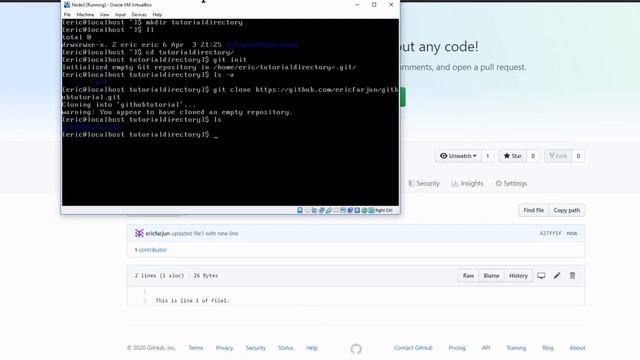640x360 pixels.
Task: Click the Find file button
Action: 533,210
